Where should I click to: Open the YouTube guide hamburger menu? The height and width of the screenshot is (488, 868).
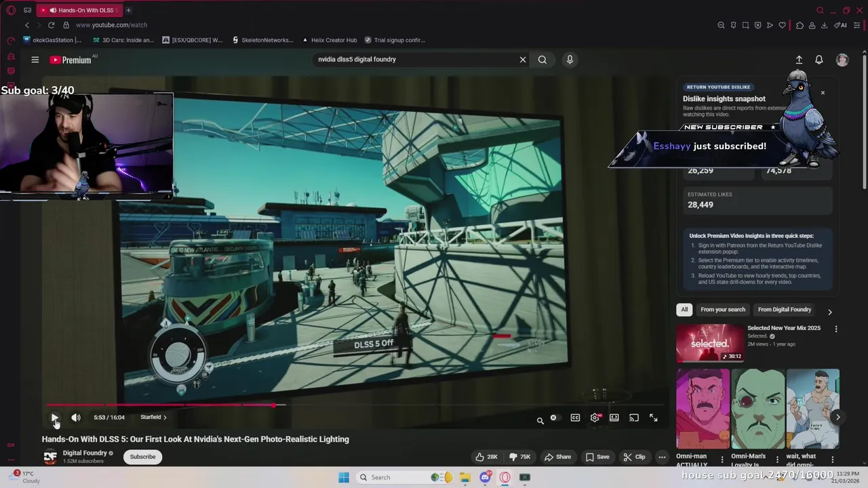pyautogui.click(x=35, y=60)
